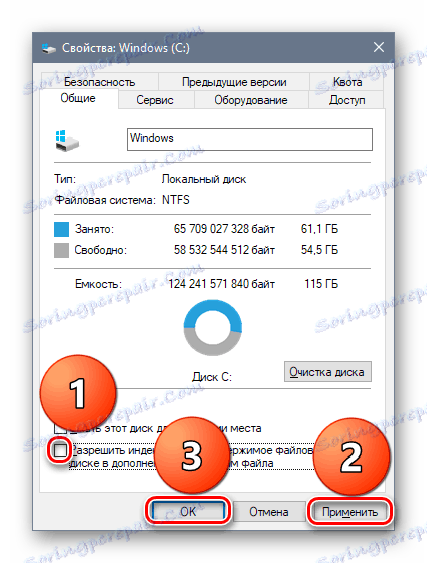The image size is (427, 563).
Task: Click the disk usage donut chart
Action: 213,327
